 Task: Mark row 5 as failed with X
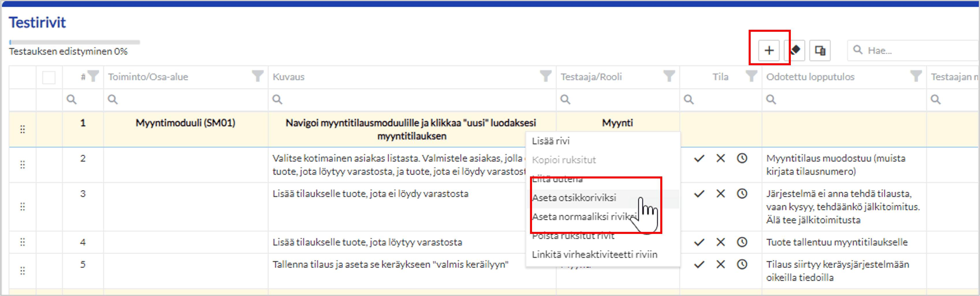coord(721,265)
